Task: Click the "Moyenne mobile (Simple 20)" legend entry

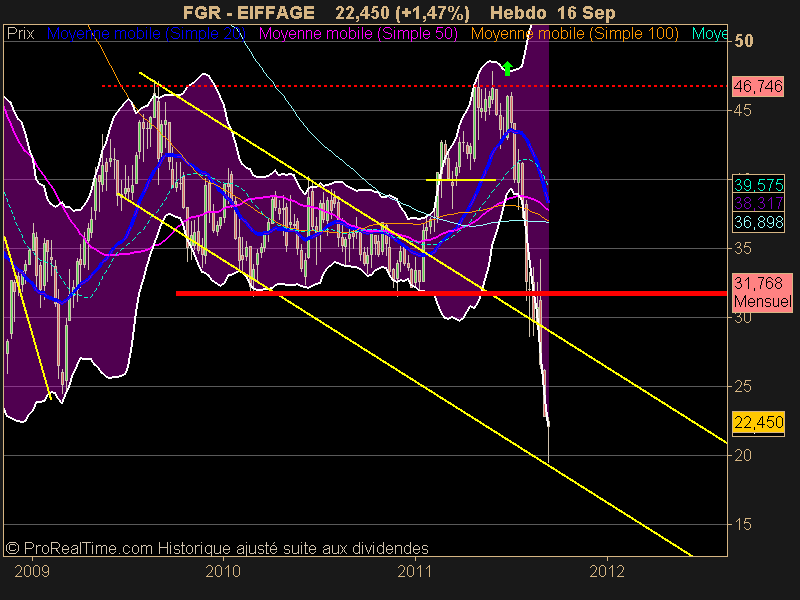Action: coord(146,34)
